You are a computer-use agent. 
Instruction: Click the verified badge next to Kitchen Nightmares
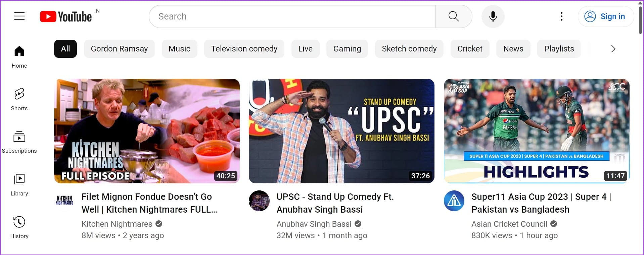pos(159,224)
